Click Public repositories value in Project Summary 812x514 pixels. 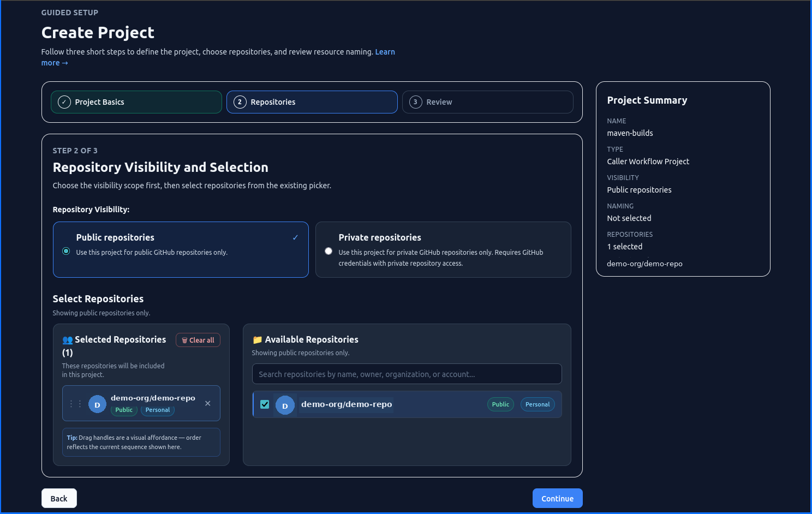(x=640, y=190)
